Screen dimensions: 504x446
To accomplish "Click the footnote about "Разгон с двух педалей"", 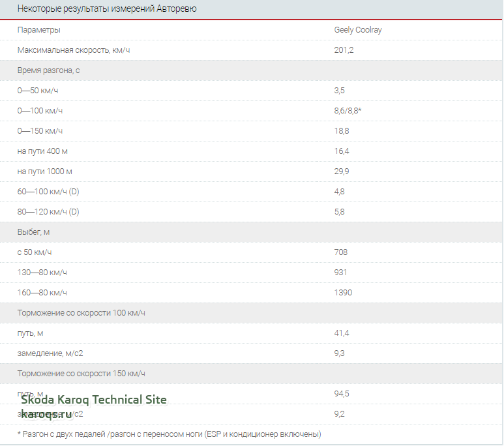I will pyautogui.click(x=169, y=434).
